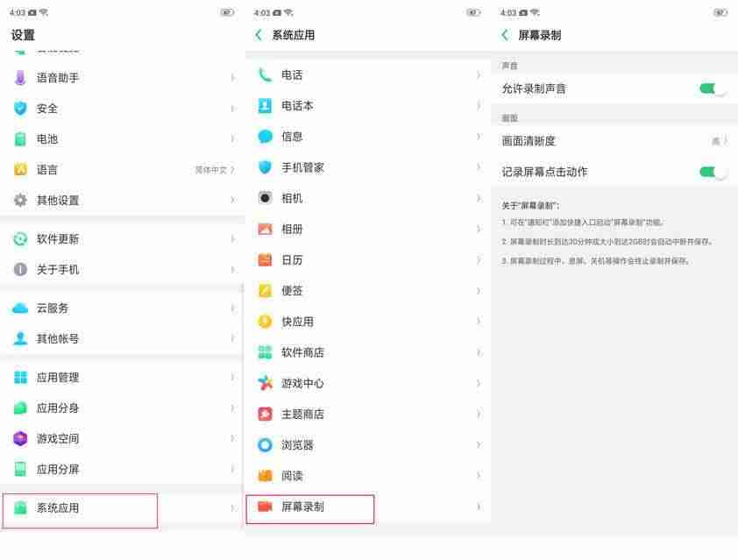Tap the 相册 gallery icon
The height and width of the screenshot is (560, 738).
pyautogui.click(x=265, y=230)
